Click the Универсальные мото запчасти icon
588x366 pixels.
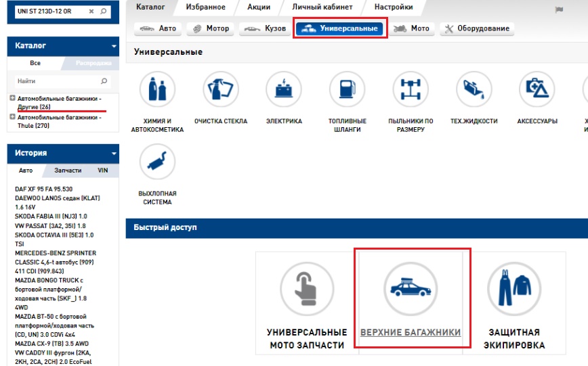[306, 287]
